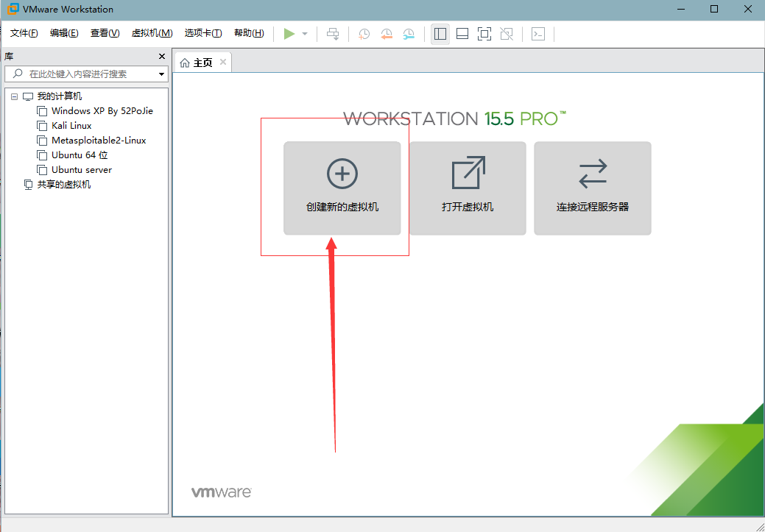Viewport: 765px width, 532px height.
Task: Open the 虚拟机(M) menu
Action: tap(152, 33)
